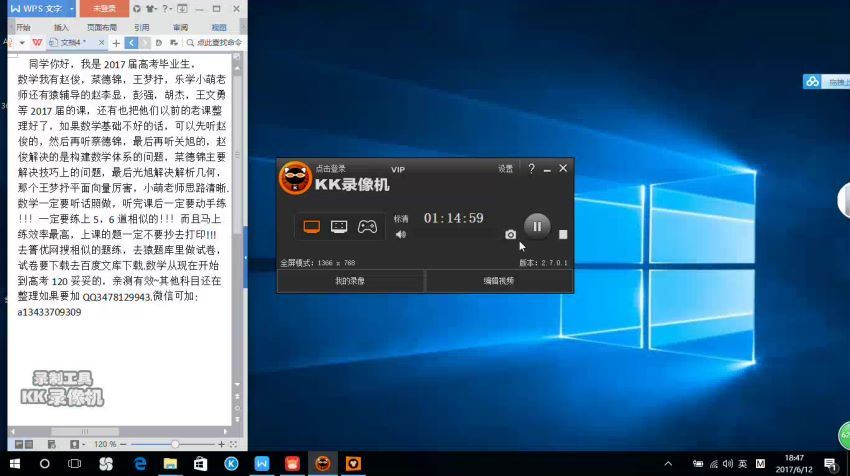Click the red WPS home W icon

[37, 42]
